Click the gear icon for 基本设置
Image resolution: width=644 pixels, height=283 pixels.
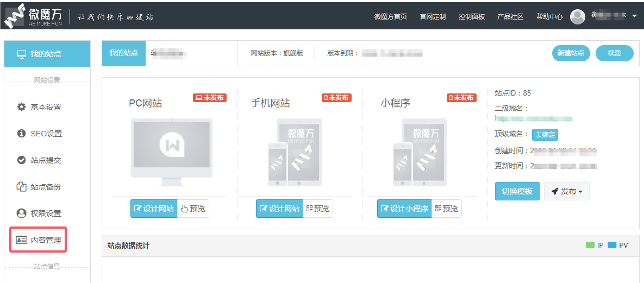pos(21,107)
